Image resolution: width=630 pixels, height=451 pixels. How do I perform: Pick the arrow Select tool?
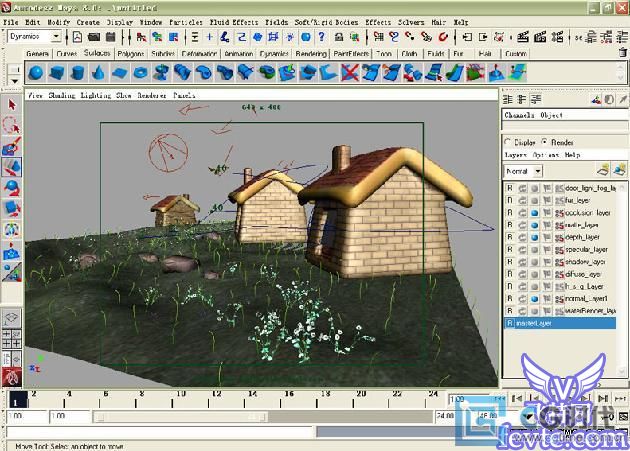click(x=12, y=105)
